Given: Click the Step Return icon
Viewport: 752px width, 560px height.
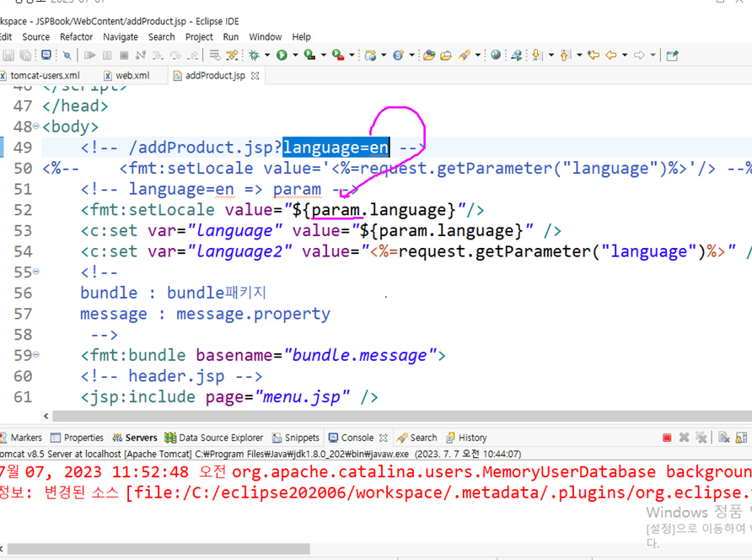Looking at the screenshot, I should (193, 55).
